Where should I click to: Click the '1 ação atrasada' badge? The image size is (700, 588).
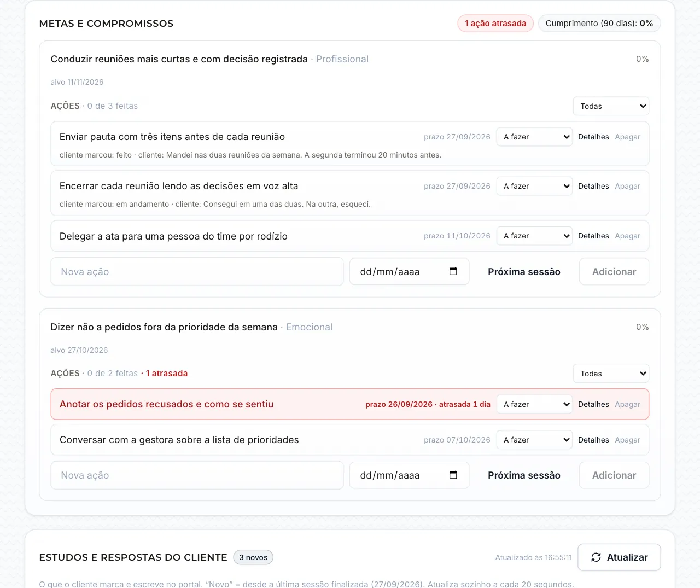pos(495,24)
